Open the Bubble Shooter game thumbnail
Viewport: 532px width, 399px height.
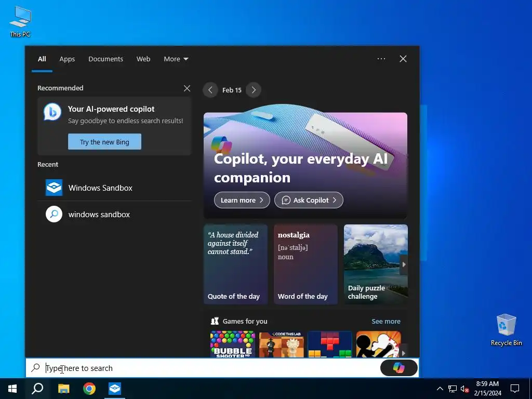(233, 344)
